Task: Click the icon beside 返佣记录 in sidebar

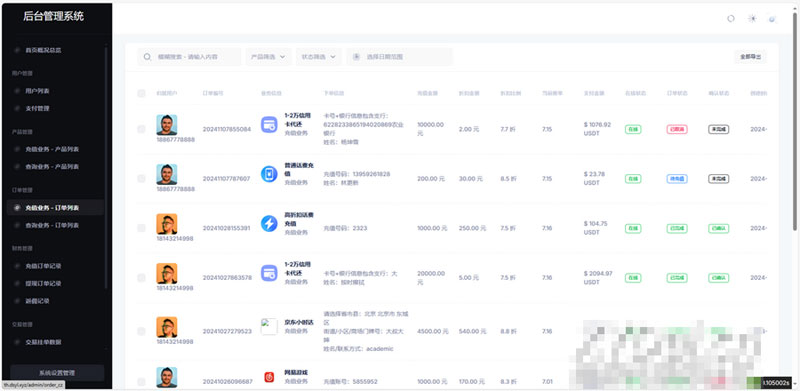Action: coord(17,301)
